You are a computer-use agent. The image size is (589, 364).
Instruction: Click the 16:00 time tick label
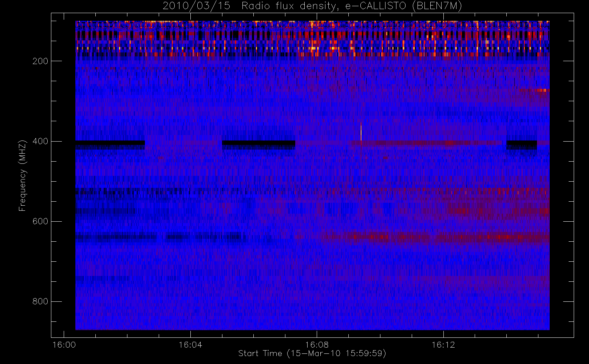tap(64, 345)
